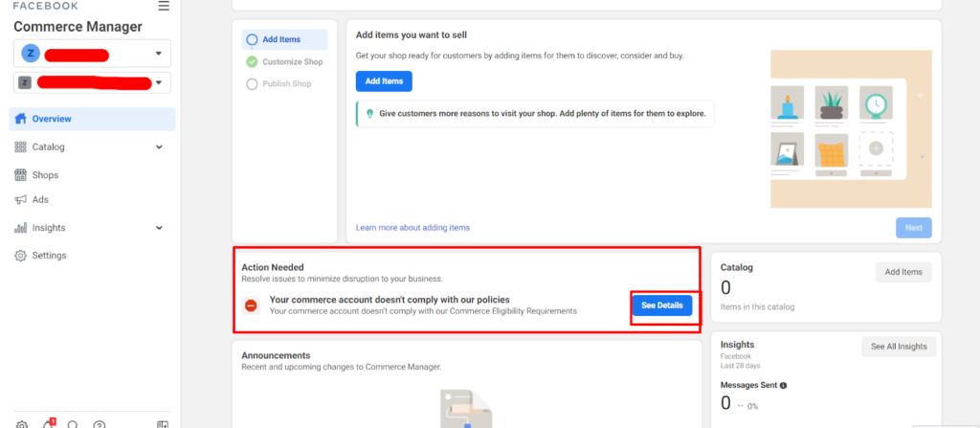Image resolution: width=980 pixels, height=428 pixels.
Task: Expand the Insights submenu chevron
Action: 159,228
